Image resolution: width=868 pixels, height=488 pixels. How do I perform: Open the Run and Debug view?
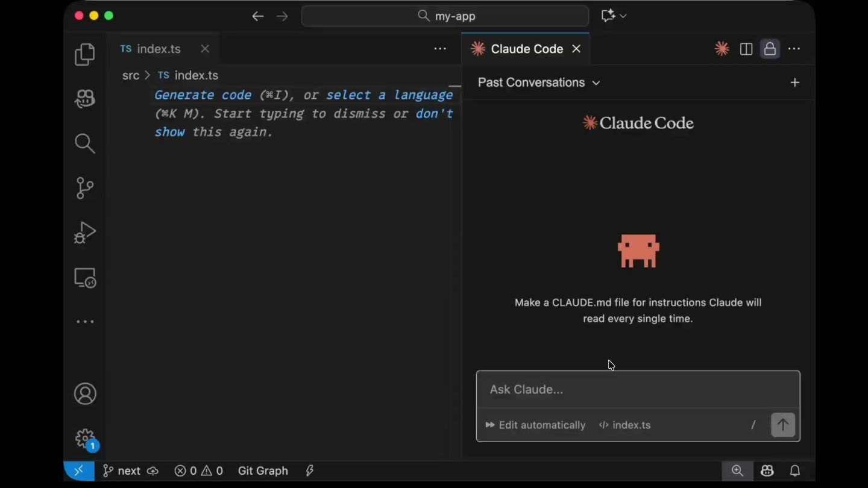[x=85, y=233]
